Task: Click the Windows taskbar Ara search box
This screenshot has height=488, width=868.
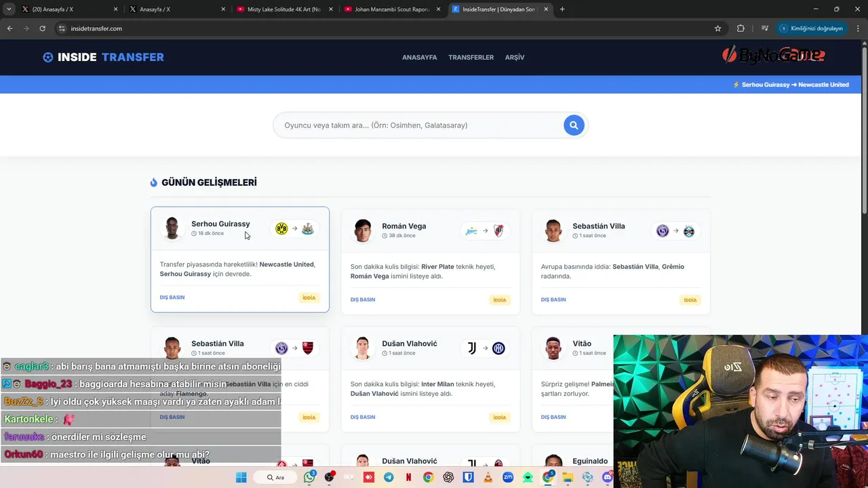Action: click(277, 477)
